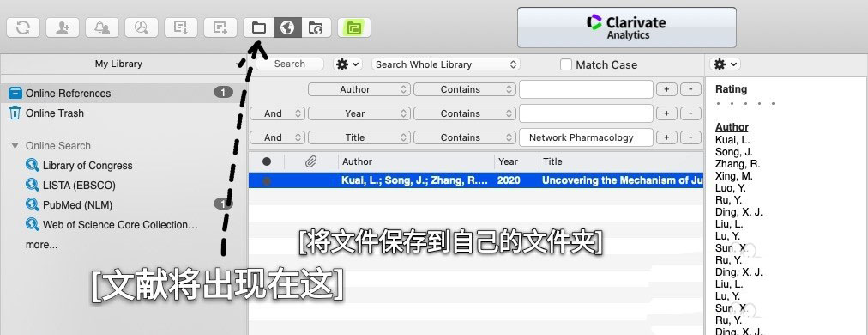Click the Search button

[290, 64]
